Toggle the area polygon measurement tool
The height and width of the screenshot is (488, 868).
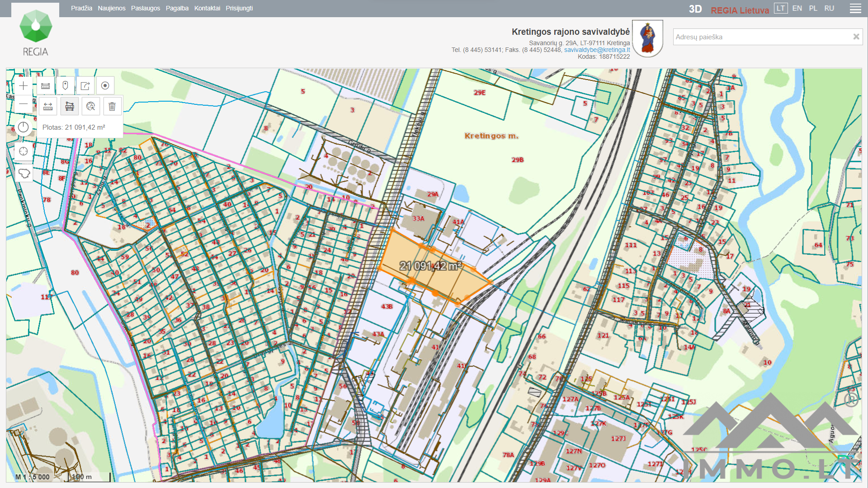[x=69, y=107]
